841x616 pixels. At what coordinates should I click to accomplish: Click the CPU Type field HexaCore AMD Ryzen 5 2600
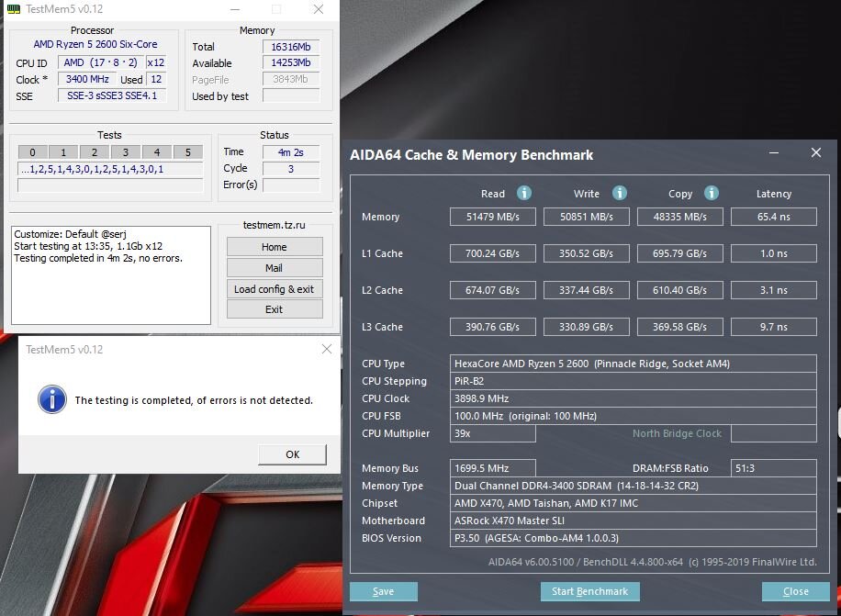pos(633,364)
